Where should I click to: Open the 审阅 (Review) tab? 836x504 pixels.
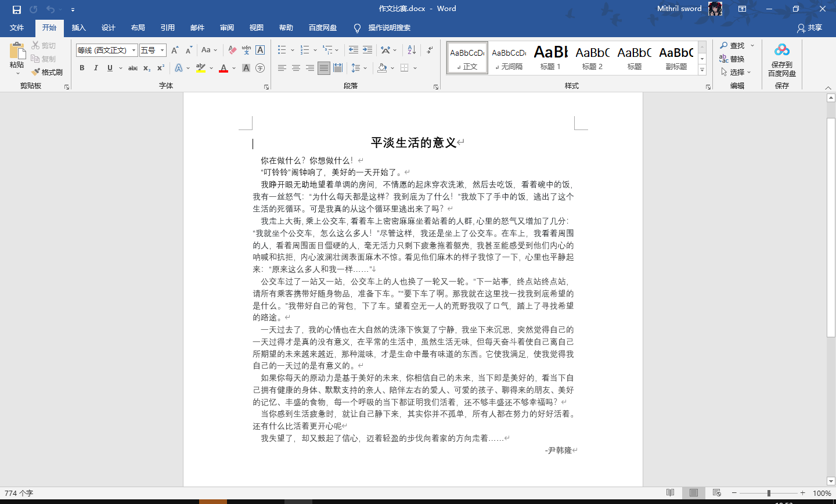(x=227, y=28)
